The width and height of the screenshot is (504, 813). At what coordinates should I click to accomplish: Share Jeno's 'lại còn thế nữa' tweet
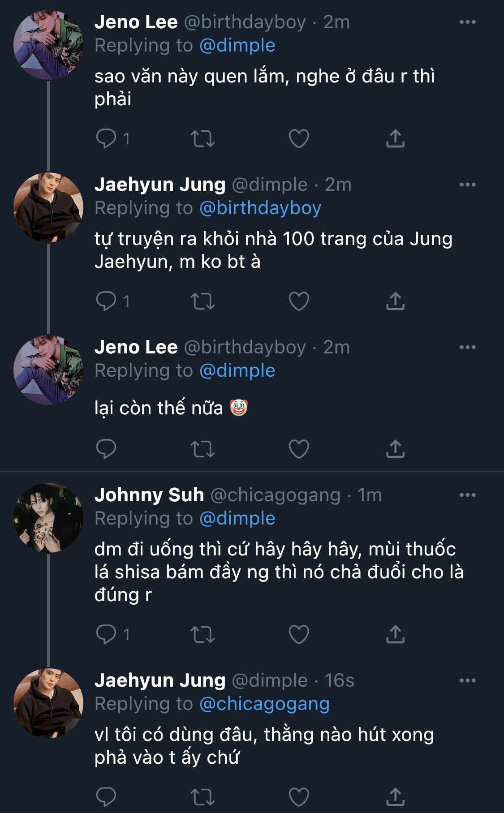coord(395,449)
